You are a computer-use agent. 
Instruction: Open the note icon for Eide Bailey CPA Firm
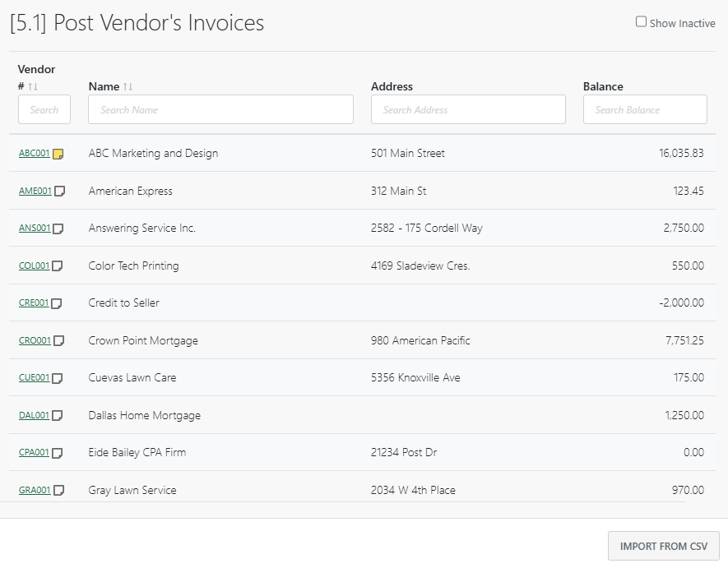(56, 452)
